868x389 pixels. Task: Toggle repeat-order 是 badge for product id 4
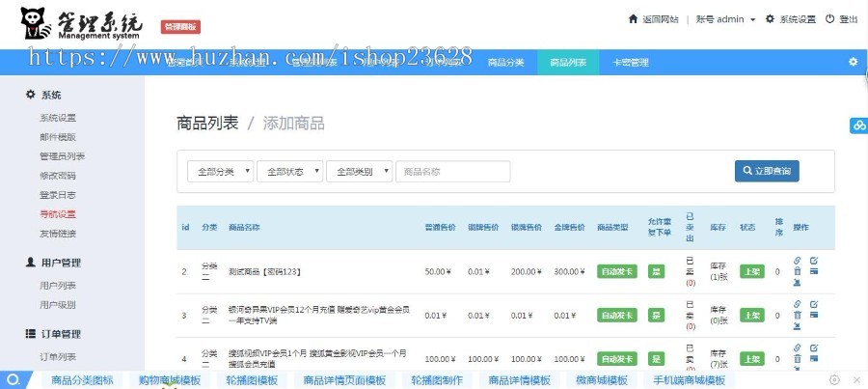point(657,359)
